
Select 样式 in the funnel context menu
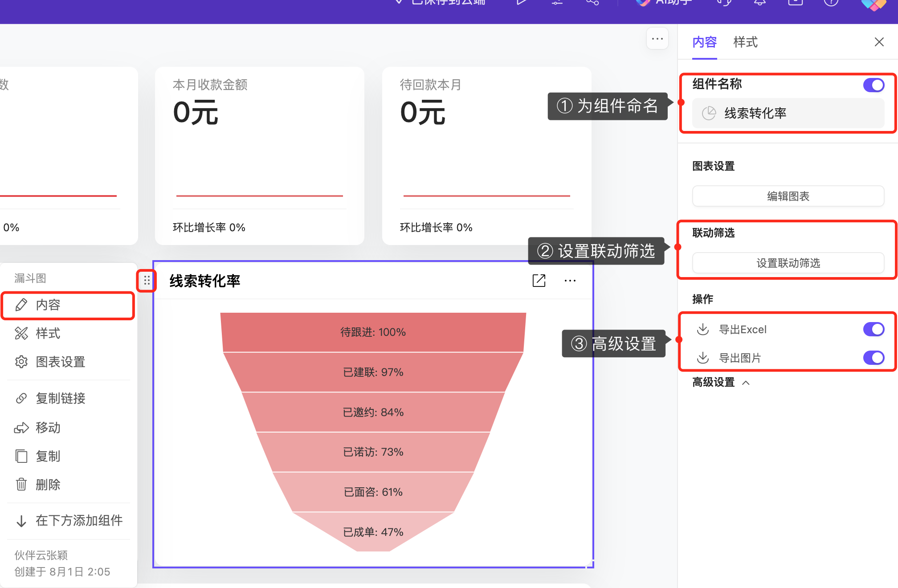[x=68, y=333]
